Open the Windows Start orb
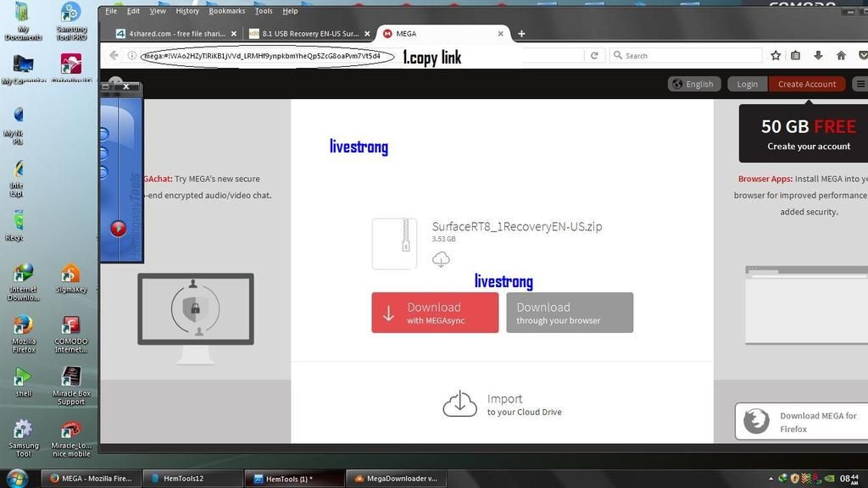The image size is (868, 488). click(x=18, y=478)
